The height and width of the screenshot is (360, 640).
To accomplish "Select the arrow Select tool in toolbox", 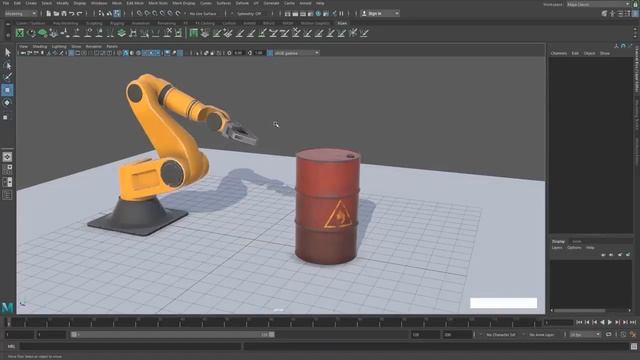I will pyautogui.click(x=7, y=52).
